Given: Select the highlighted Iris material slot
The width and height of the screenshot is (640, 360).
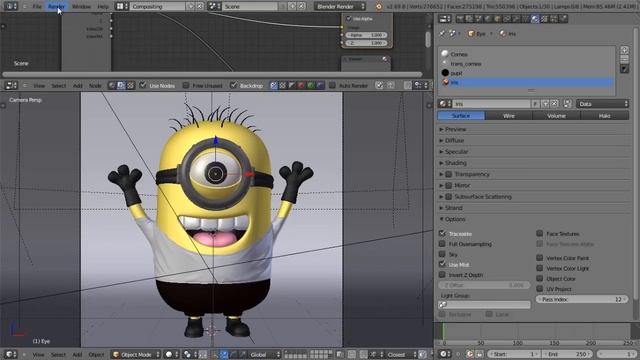Looking at the screenshot, I should [x=527, y=82].
